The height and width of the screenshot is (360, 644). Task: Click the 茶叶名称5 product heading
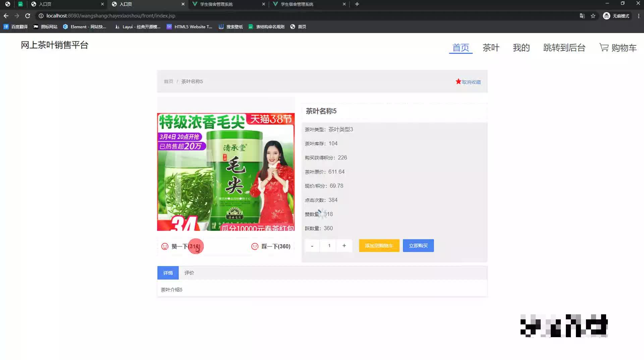(x=321, y=111)
